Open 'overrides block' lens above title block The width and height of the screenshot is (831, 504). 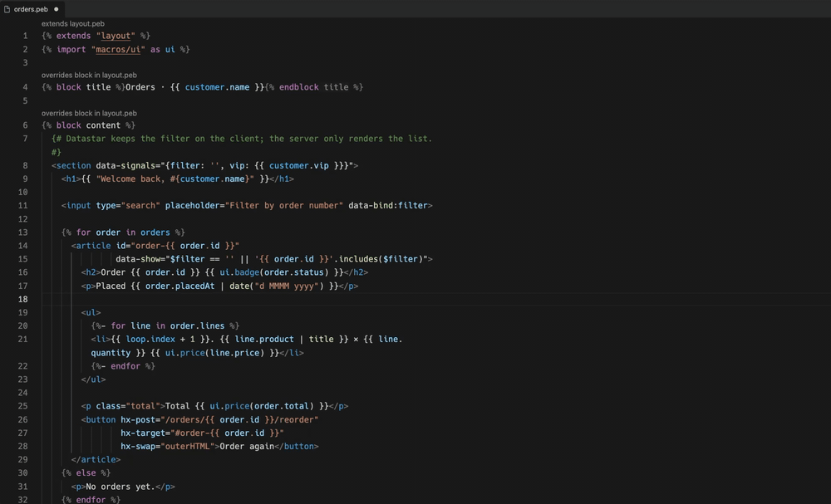pos(89,76)
